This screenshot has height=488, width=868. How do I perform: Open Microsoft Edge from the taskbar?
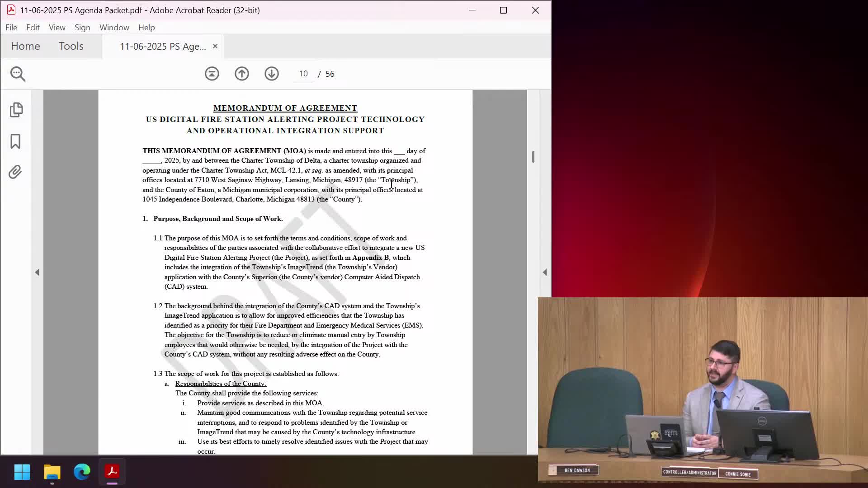[x=82, y=472]
